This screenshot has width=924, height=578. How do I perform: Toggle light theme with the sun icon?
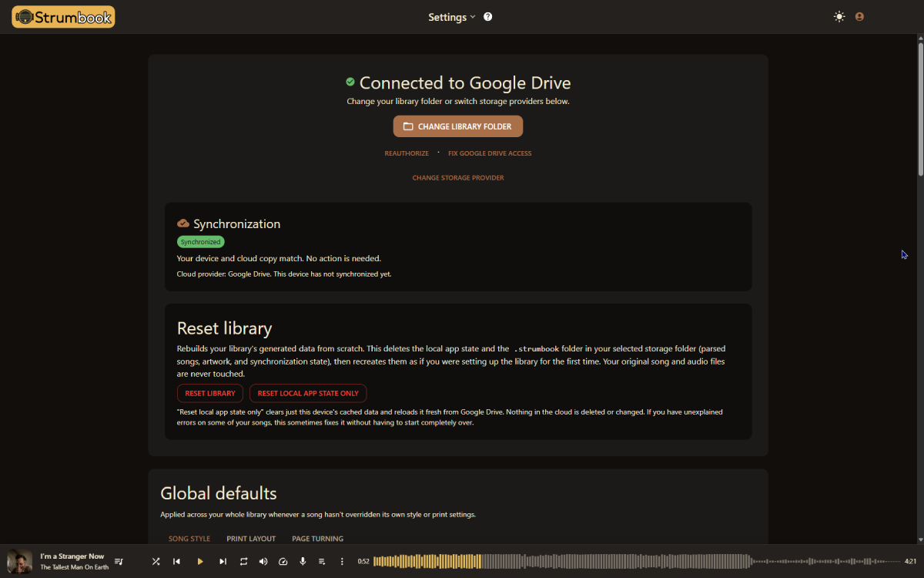pyautogui.click(x=839, y=17)
